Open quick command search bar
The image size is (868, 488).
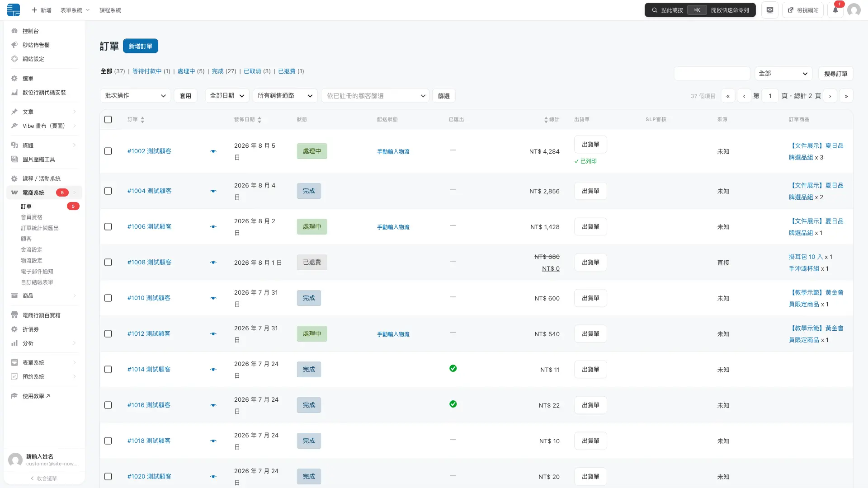click(x=700, y=10)
